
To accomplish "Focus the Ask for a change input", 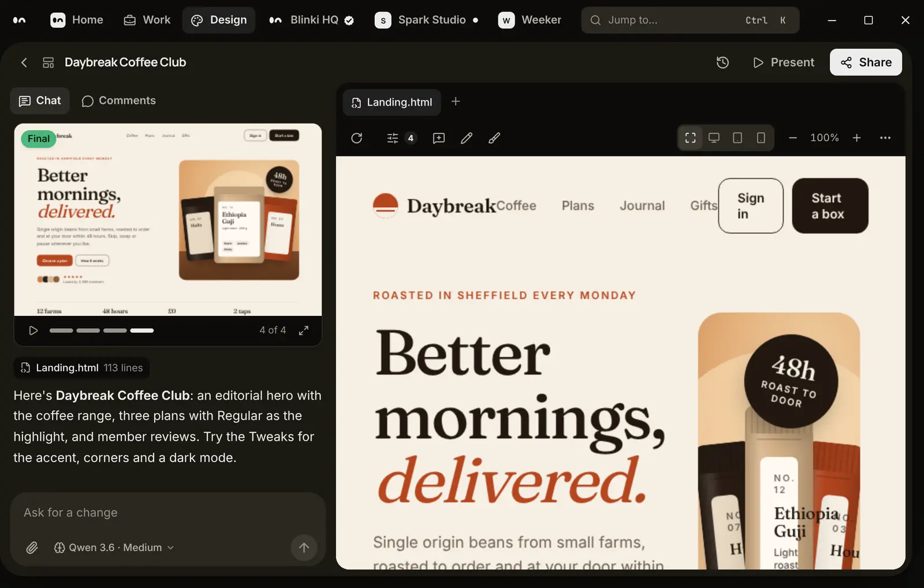I will click(167, 513).
